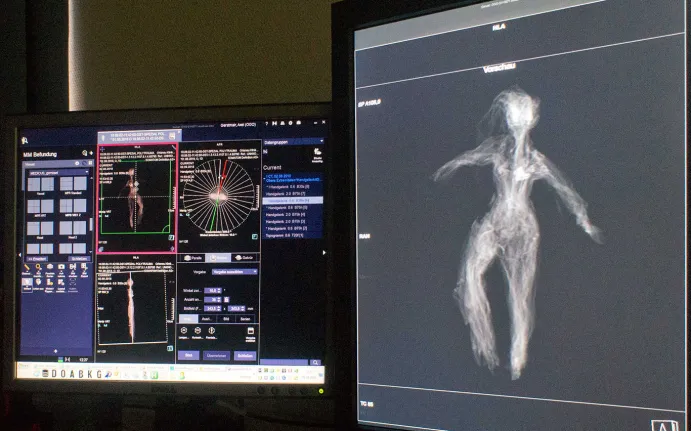Open the layout preset dropdown under the layout panel header
The image size is (691, 431).
[x=58, y=173]
